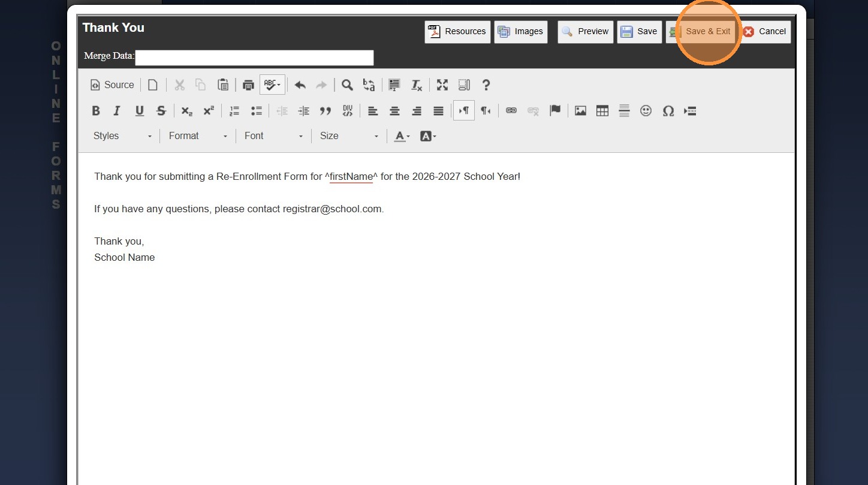
Task: Insert a special character (Omega icon)
Action: point(668,111)
